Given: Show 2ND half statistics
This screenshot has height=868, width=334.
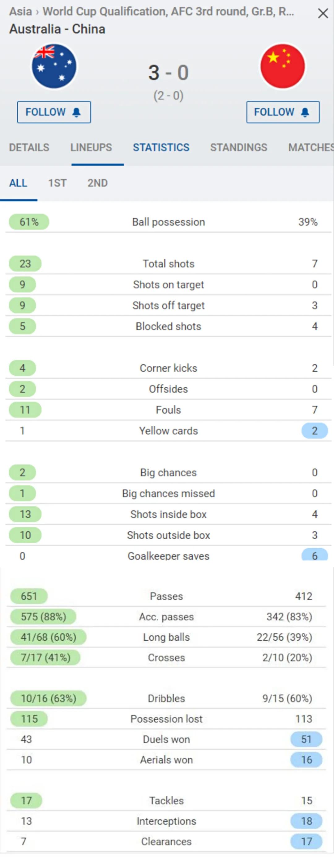Looking at the screenshot, I should pos(97,183).
